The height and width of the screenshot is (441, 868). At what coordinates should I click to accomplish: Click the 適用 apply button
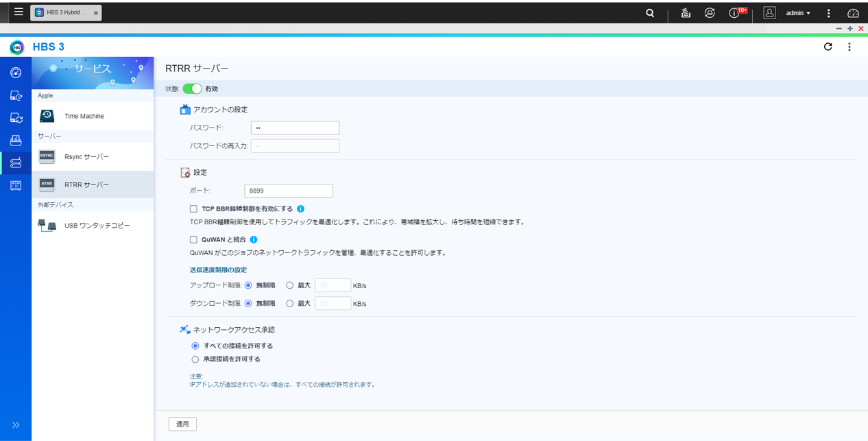(x=182, y=424)
